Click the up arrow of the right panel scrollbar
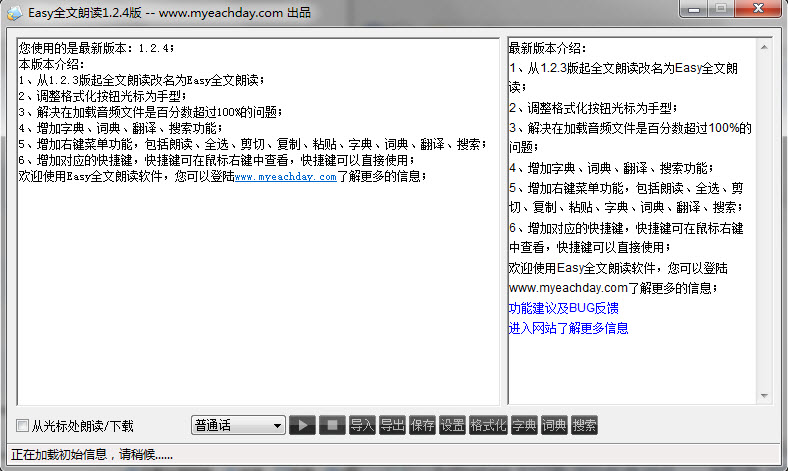The image size is (788, 471). click(x=764, y=47)
